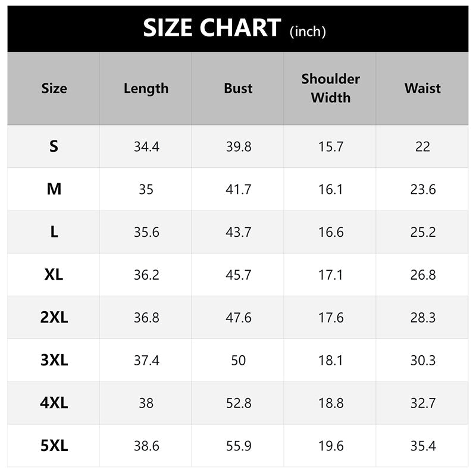Select the L size row label
The image size is (476, 476).
coord(54,232)
